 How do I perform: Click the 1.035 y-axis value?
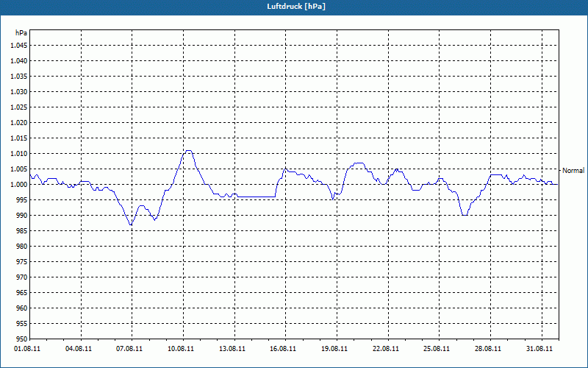point(19,77)
